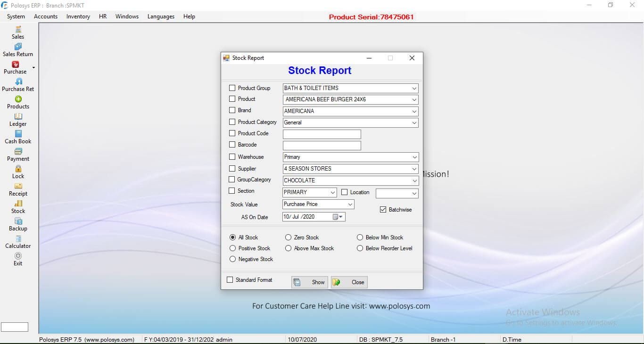Enable the Product Group checkbox
This screenshot has height=344, width=644.
[x=232, y=88]
